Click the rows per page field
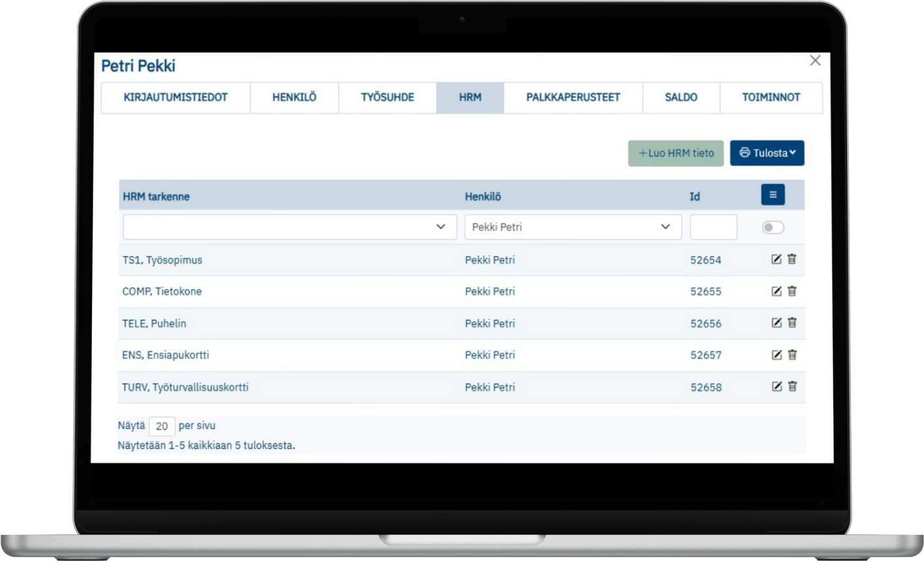924x561 pixels. click(162, 426)
